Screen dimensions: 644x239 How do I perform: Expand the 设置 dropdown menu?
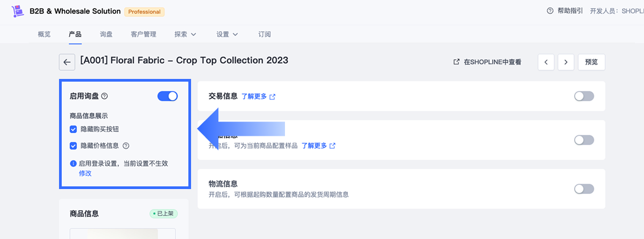click(227, 34)
